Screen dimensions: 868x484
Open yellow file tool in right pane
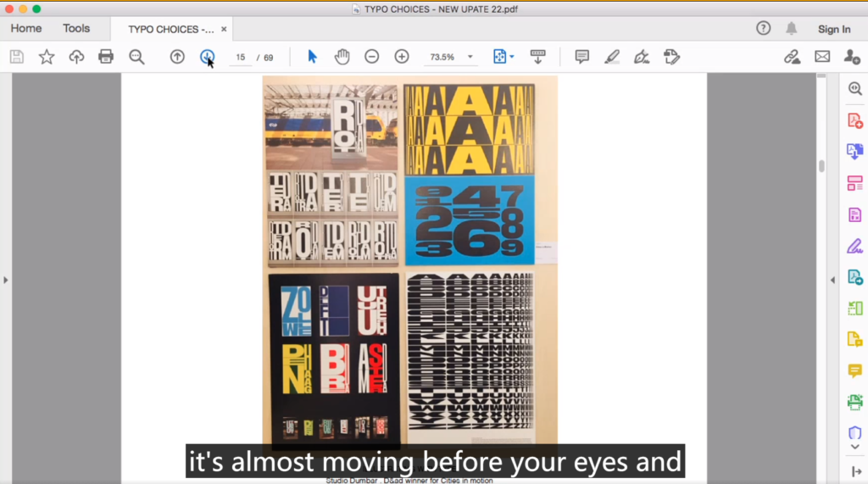(854, 339)
